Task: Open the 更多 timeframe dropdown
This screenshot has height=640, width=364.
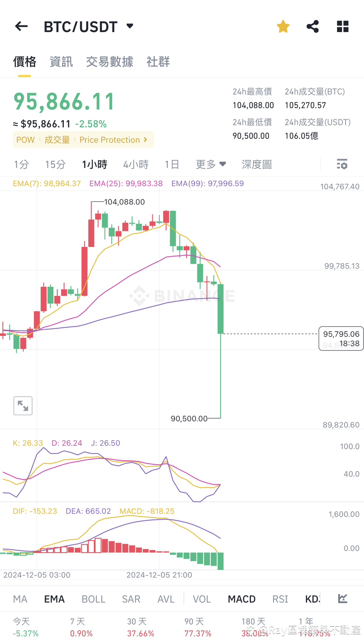Action: tap(211, 164)
